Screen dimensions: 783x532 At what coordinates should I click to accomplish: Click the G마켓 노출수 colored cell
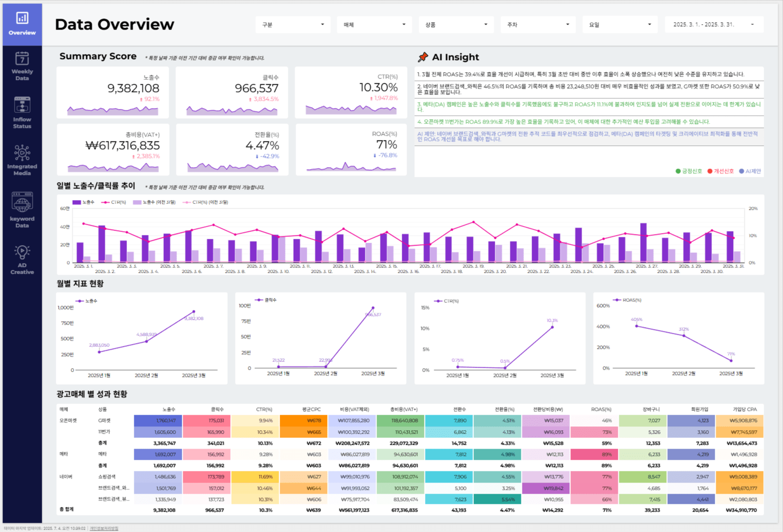[158, 421]
